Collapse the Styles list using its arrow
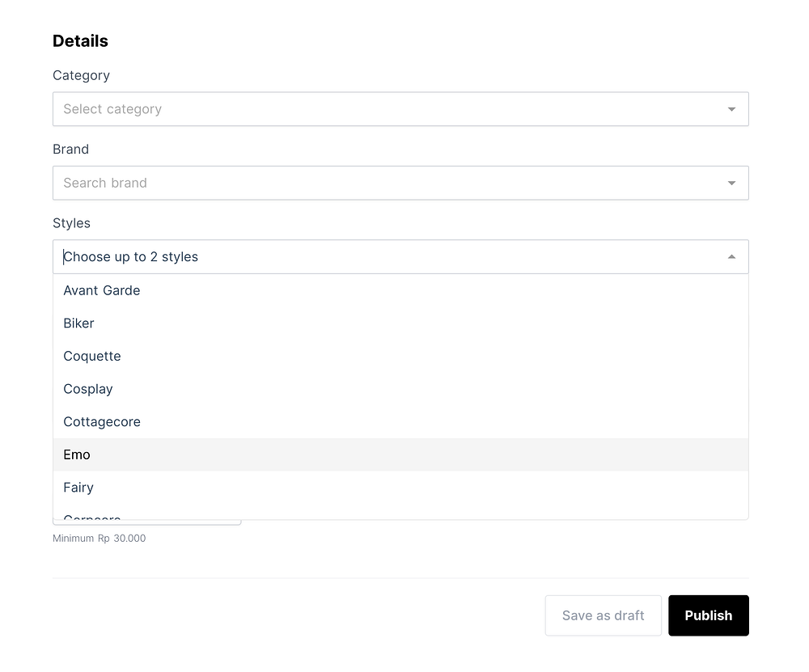809x672 pixels. pos(731,257)
